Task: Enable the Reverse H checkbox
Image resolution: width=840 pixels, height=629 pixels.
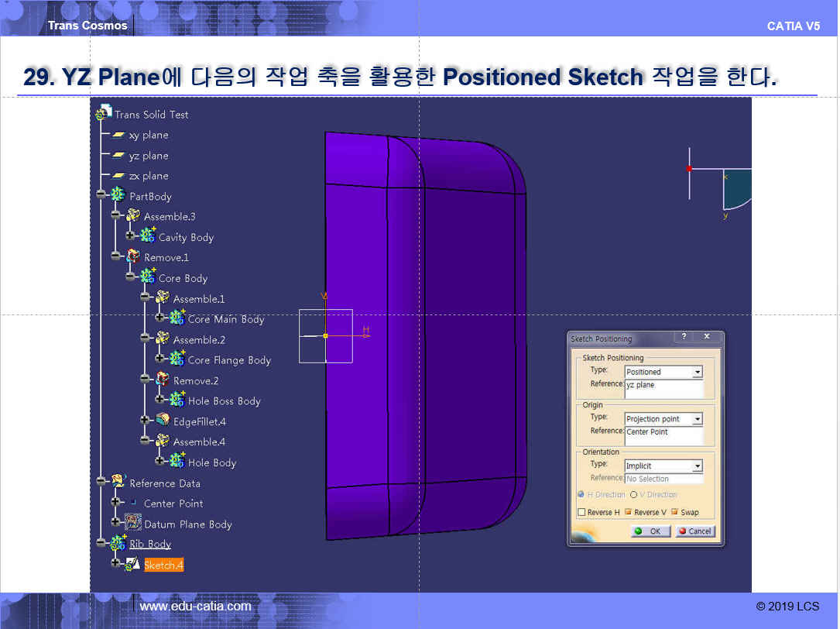Action: [x=581, y=512]
